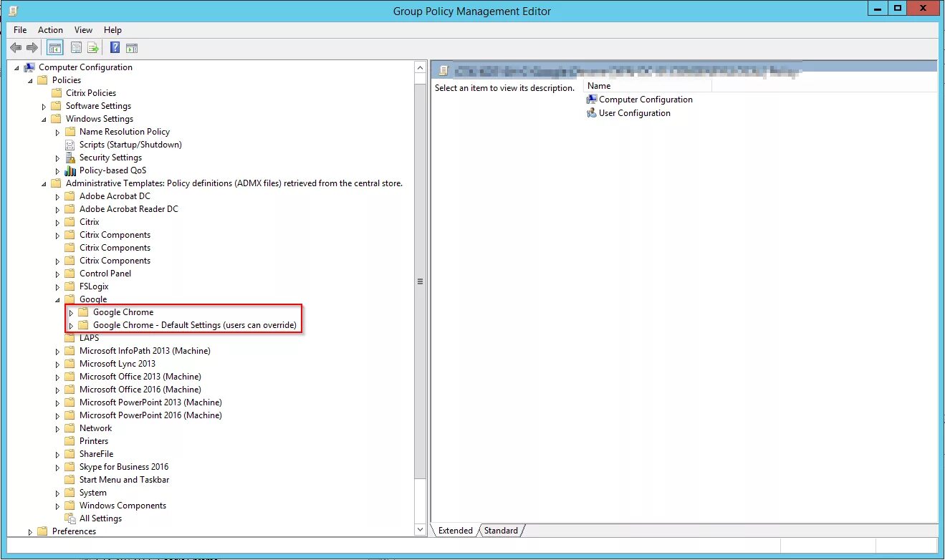Expand the Preferences node
945x560 pixels.
[x=30, y=532]
